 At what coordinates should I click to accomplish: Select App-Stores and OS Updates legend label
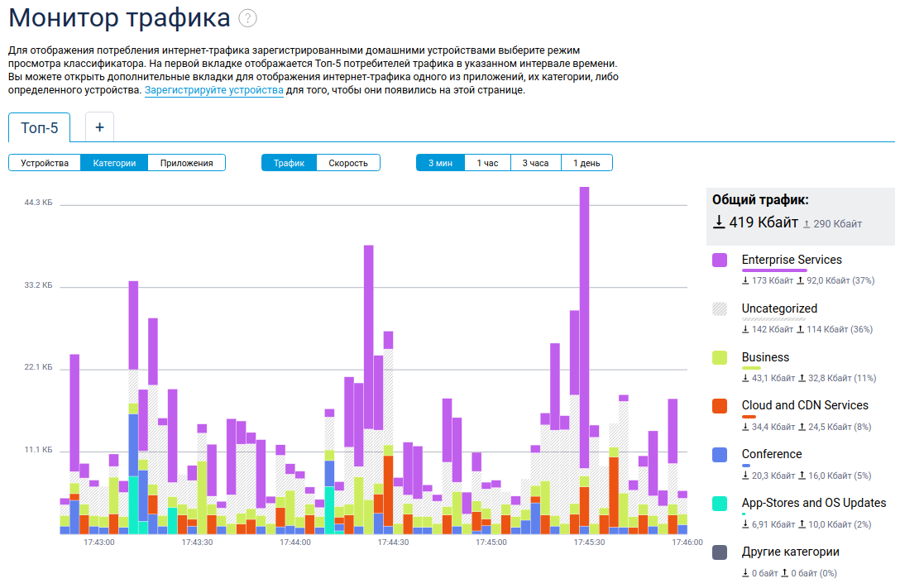[x=813, y=503]
